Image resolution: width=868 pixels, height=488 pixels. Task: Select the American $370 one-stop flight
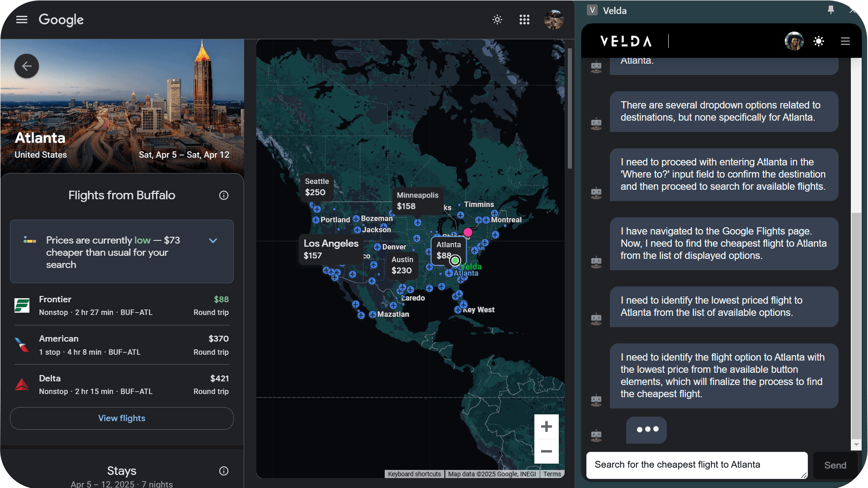(x=122, y=345)
